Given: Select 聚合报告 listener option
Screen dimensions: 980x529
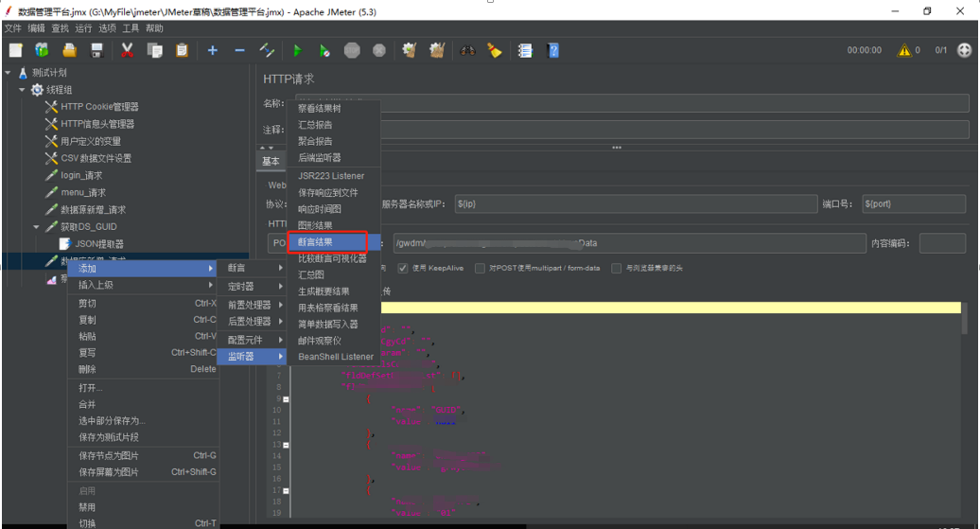Looking at the screenshot, I should coord(333,141).
